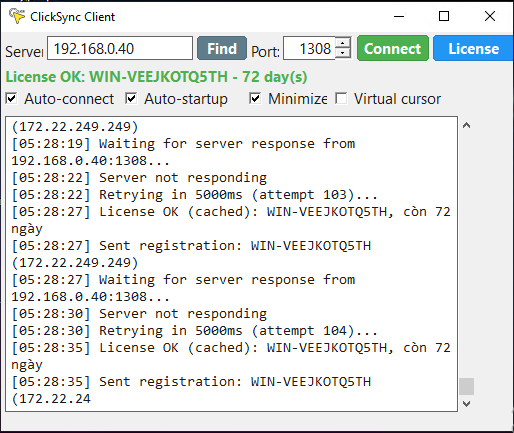Click the log scrollbar up arrow

point(467,125)
